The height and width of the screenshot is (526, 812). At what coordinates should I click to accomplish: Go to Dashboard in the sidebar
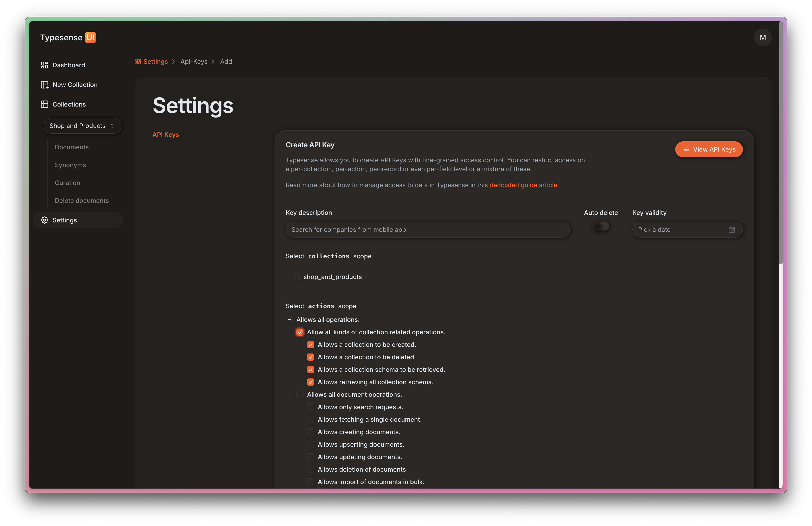(x=78, y=65)
